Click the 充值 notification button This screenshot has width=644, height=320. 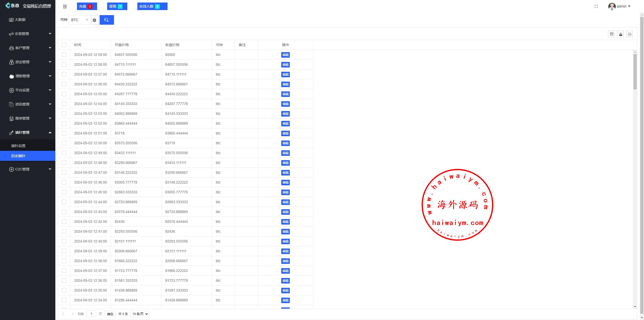coord(87,7)
